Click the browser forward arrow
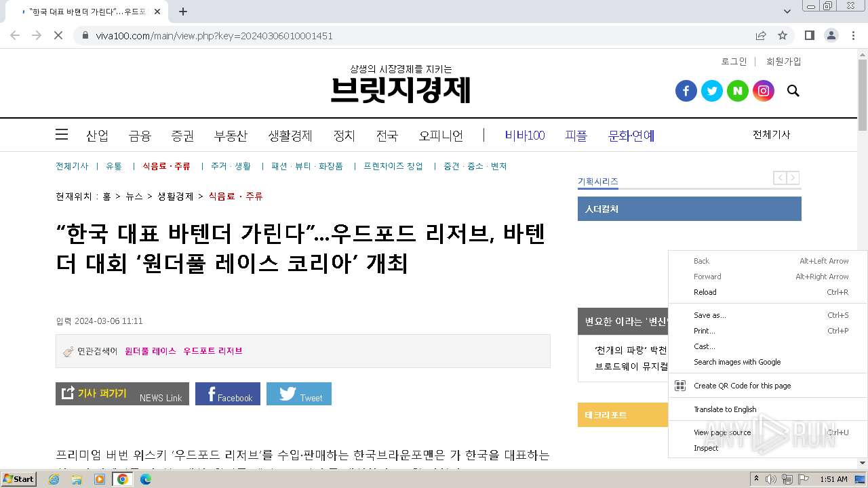The height and width of the screenshot is (488, 868). coord(37,35)
